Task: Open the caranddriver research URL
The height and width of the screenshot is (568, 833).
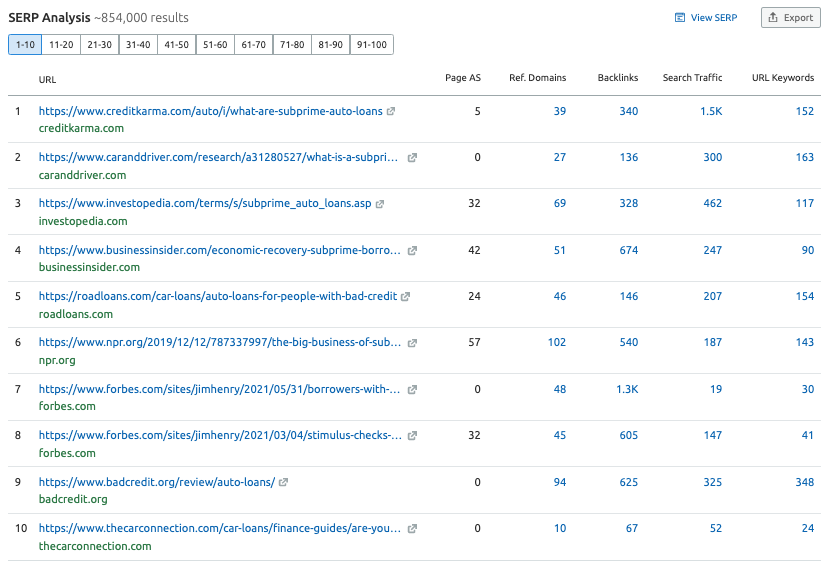Action: pos(218,158)
